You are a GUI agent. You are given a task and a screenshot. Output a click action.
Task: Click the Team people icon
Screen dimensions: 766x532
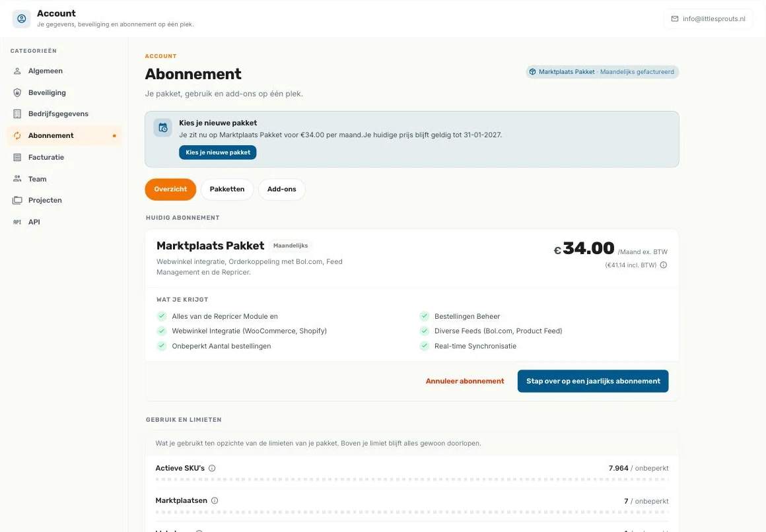[17, 179]
